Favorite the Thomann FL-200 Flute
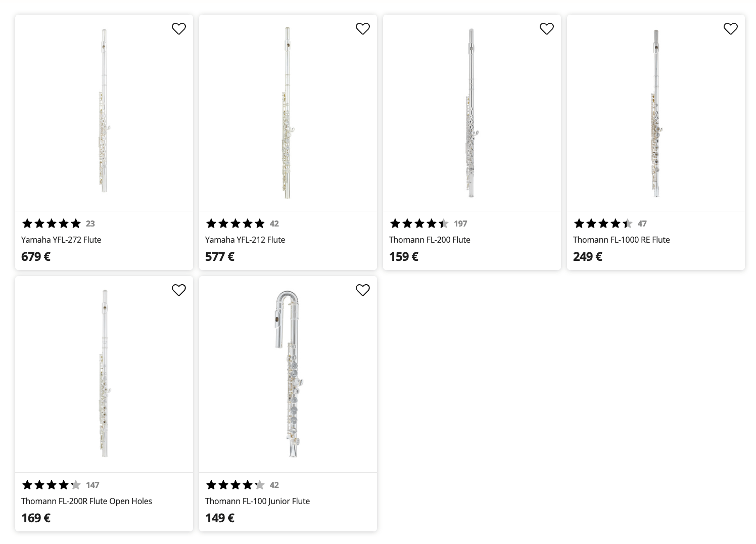The width and height of the screenshot is (756, 544). (547, 29)
